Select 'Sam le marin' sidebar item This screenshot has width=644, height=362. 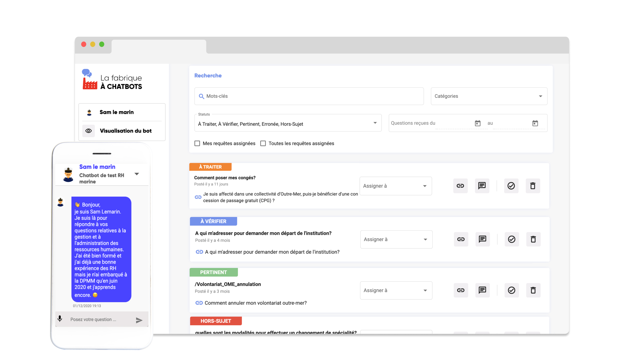(x=116, y=112)
